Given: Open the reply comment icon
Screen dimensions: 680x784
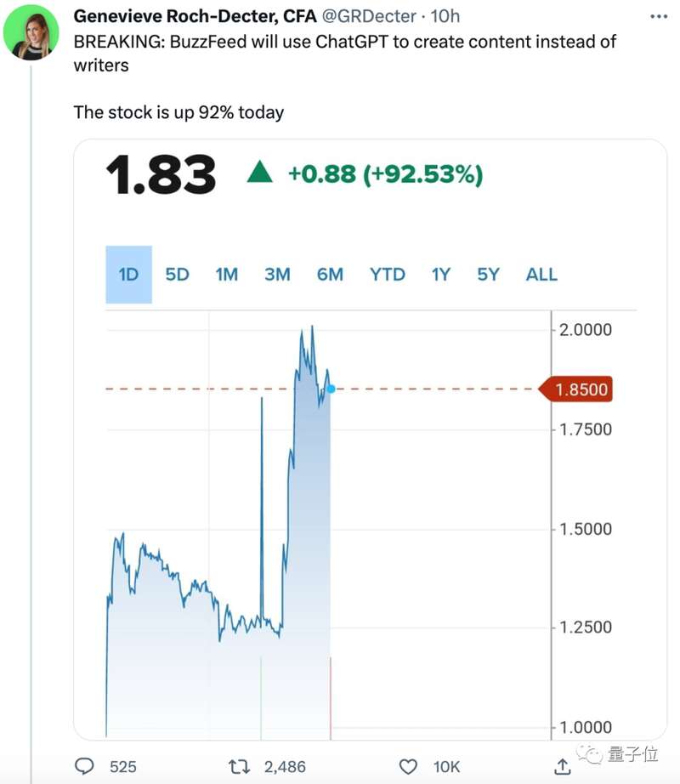Looking at the screenshot, I should [x=84, y=766].
